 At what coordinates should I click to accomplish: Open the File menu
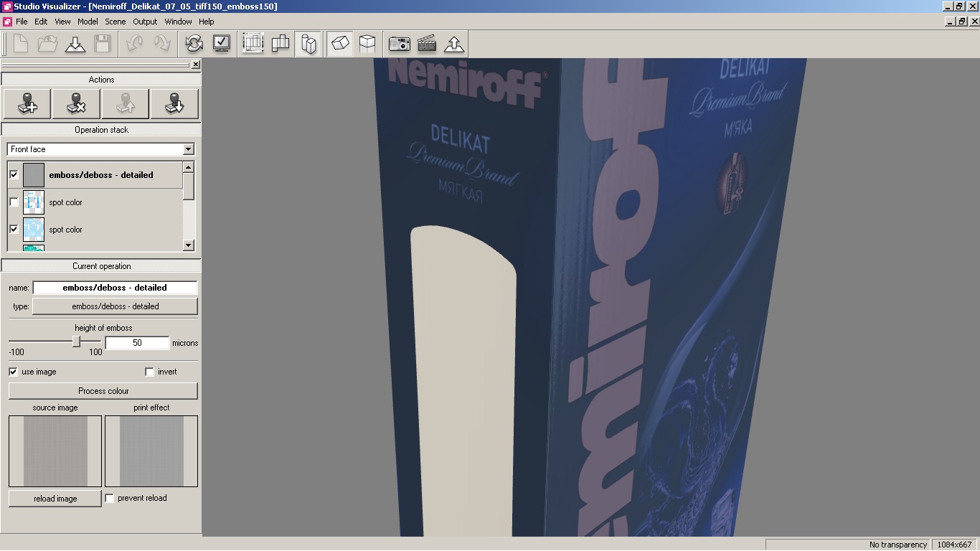22,22
